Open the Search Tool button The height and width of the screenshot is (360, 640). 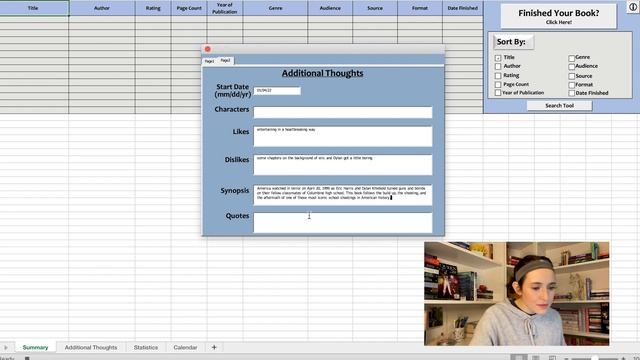click(560, 106)
